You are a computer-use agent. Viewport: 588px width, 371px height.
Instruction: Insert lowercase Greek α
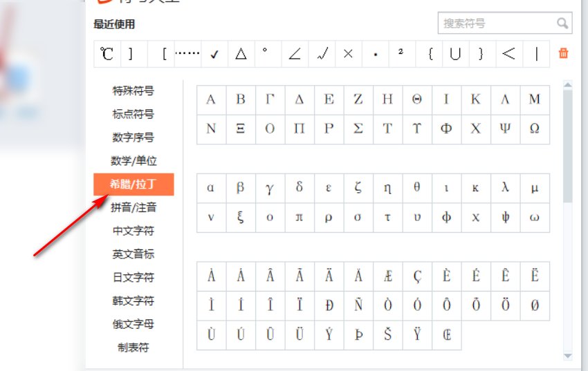211,188
